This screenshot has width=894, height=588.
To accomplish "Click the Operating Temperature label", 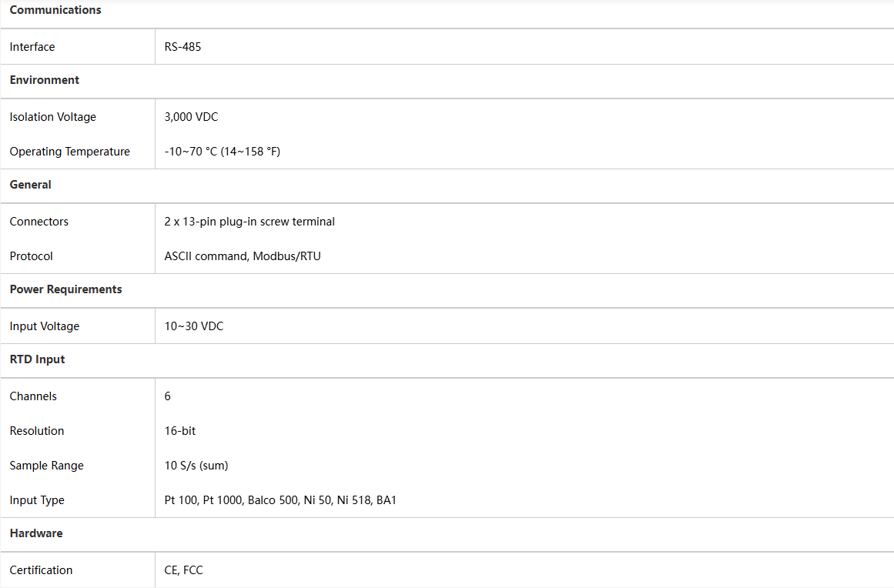I will click(70, 152).
